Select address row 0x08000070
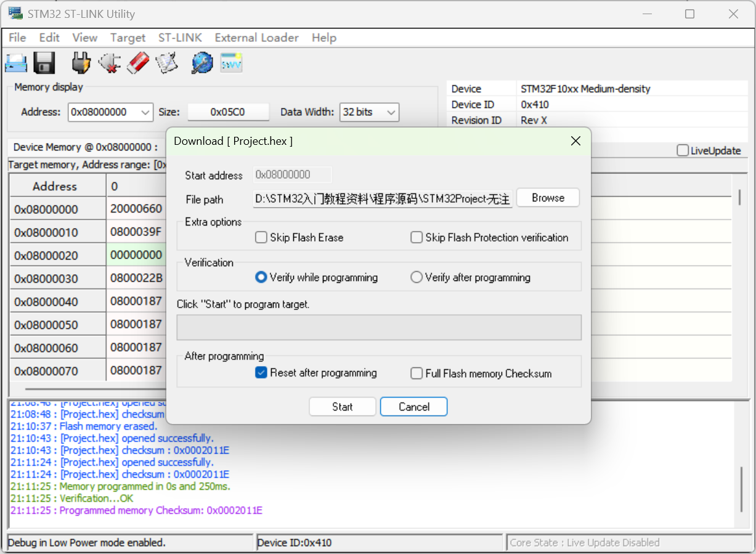The height and width of the screenshot is (554, 756). pos(58,371)
